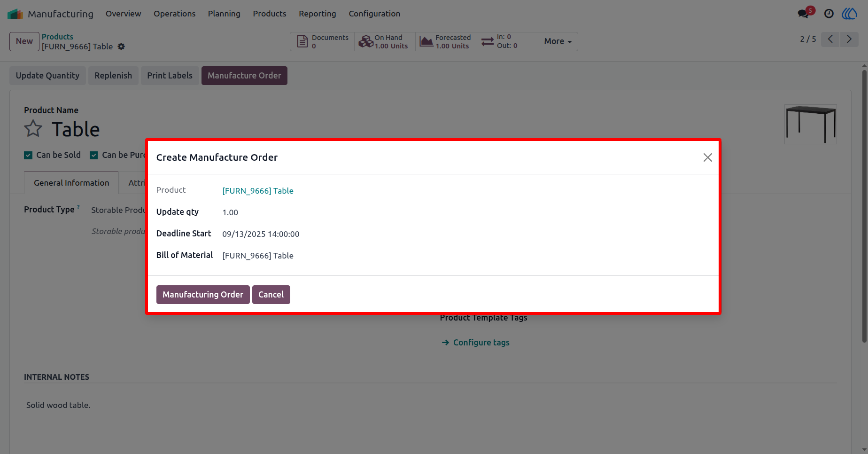Screen dimensions: 868x454
Task: Open the Planning menu
Action: (x=224, y=14)
